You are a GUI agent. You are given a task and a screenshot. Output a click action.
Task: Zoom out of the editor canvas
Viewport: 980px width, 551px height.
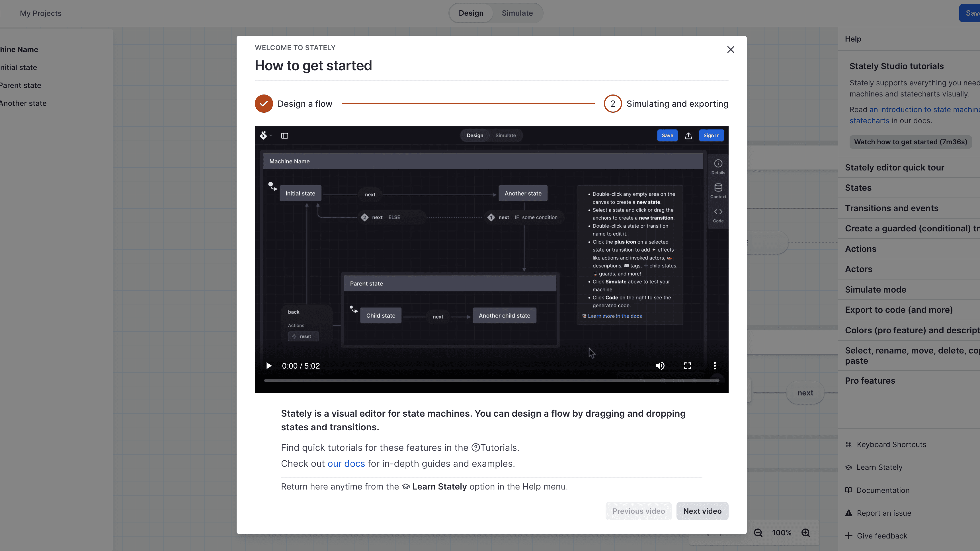(758, 533)
